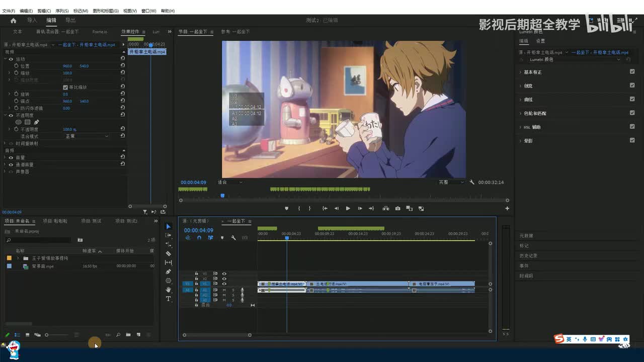Image resolution: width=644 pixels, height=362 pixels.
Task: Open Find in project panel footer
Action: pos(118,335)
